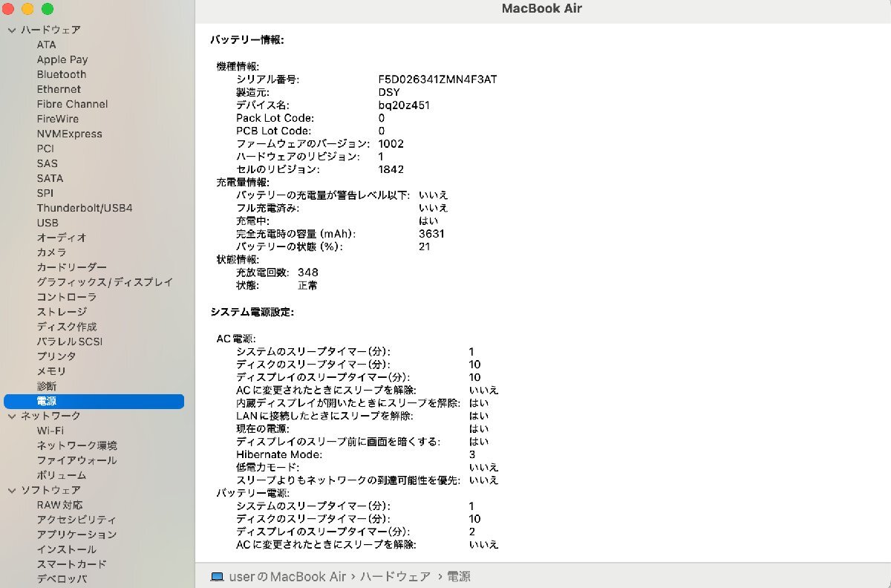Select カメラ in the hardware list
Viewport: 891px width, 588px height.
52,252
